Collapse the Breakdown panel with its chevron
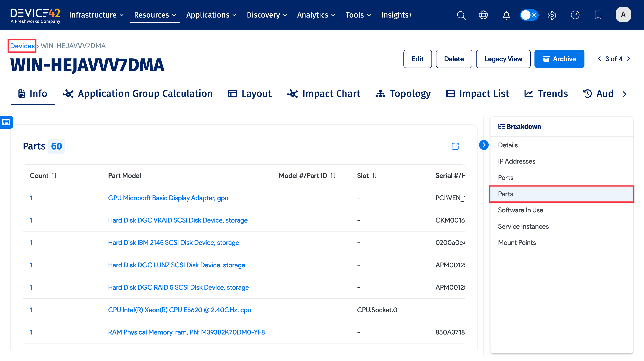 point(484,145)
